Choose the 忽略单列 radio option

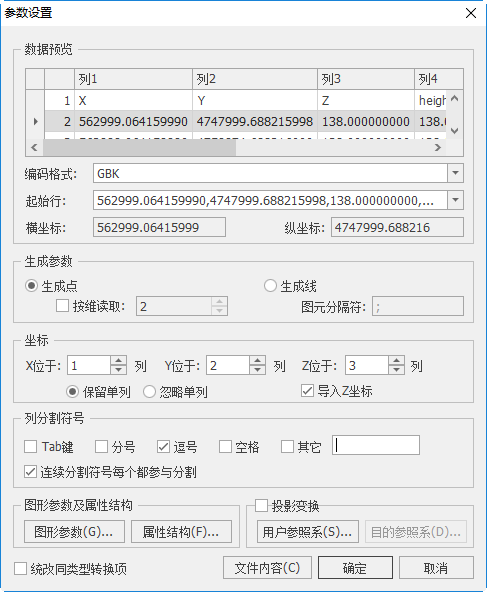(149, 392)
